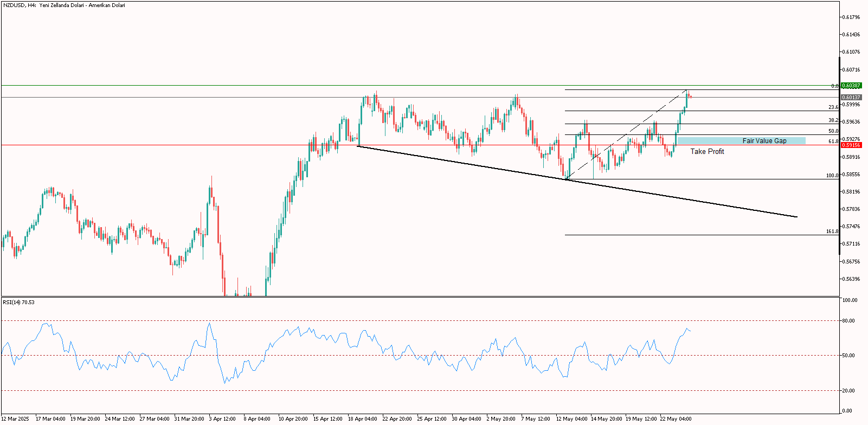This screenshot has width=868, height=425.
Task: Click the 30 Apr 04:00 time label
Action: point(467,419)
